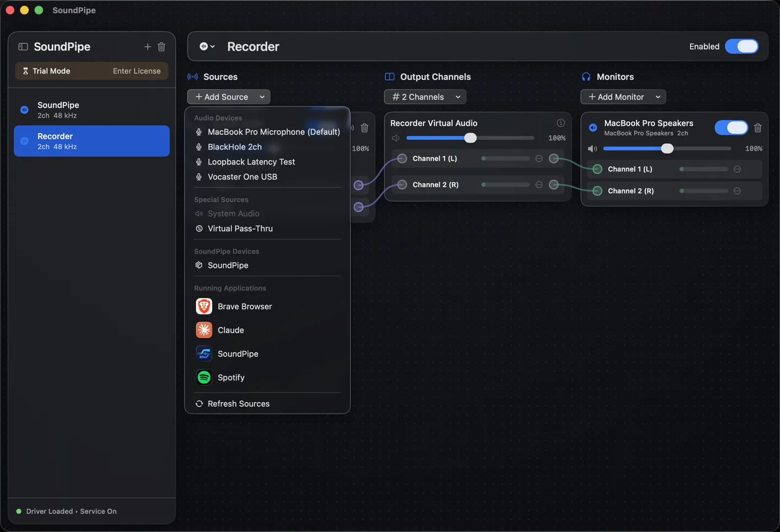Delete selected device via sidebar trash icon
780x532 pixels.
161,47
